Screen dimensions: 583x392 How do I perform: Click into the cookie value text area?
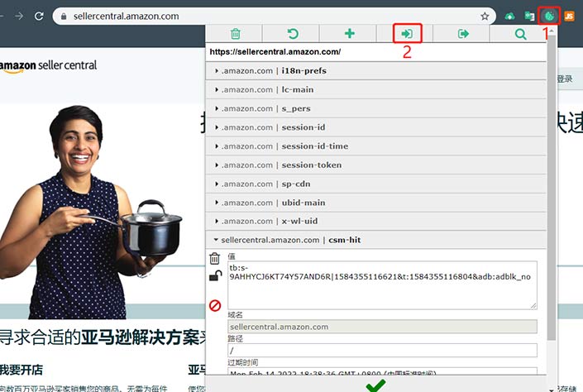point(382,285)
